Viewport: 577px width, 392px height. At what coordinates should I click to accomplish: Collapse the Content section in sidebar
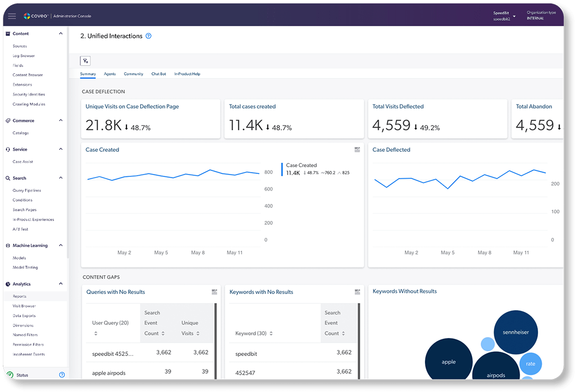click(x=61, y=34)
